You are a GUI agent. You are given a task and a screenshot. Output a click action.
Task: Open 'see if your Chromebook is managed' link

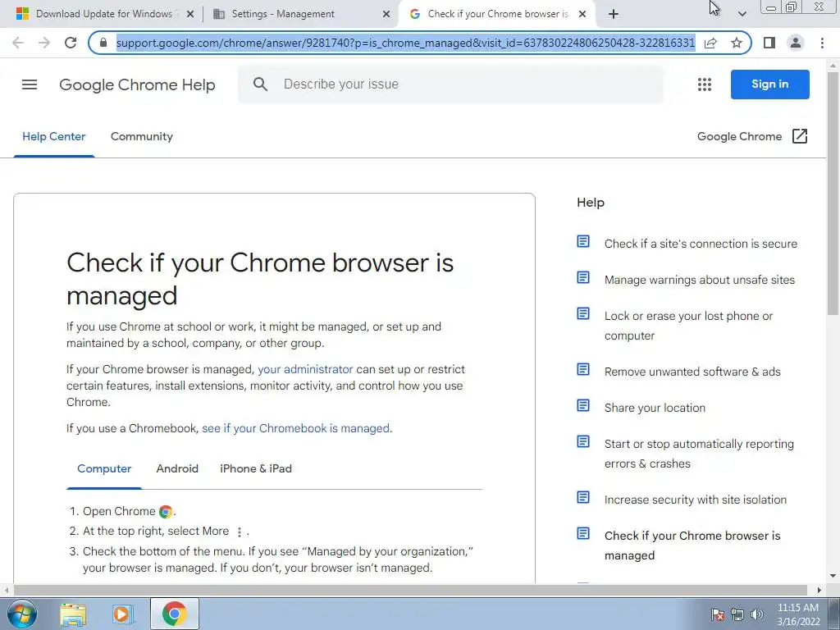click(x=295, y=428)
